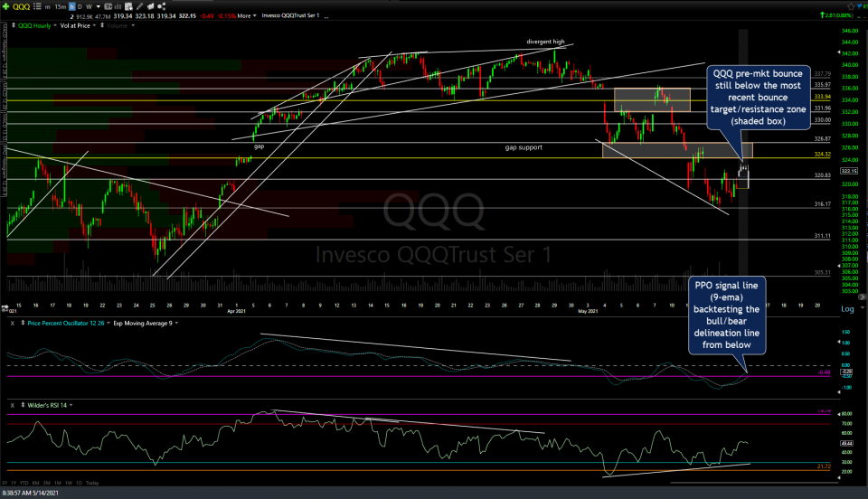868x499 pixels.
Task: Expand the More dropdown in quote bar
Action: [247, 16]
